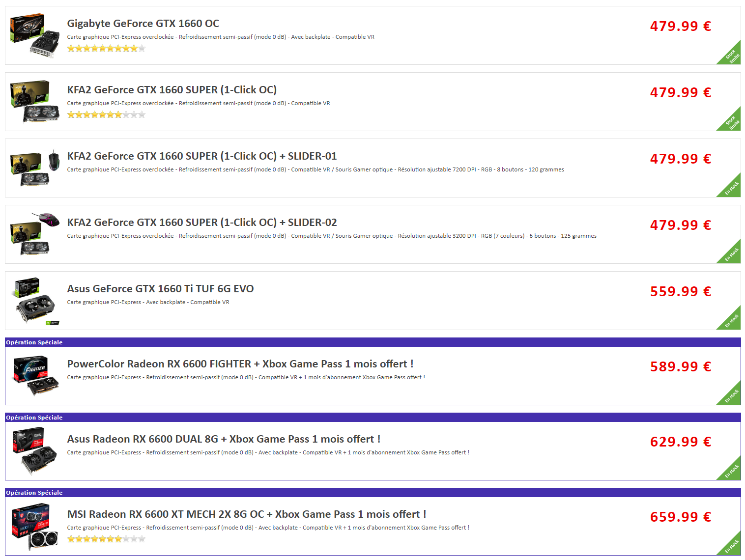This screenshot has width=745, height=560.
Task: Click the 559.99 € price
Action: click(x=680, y=291)
